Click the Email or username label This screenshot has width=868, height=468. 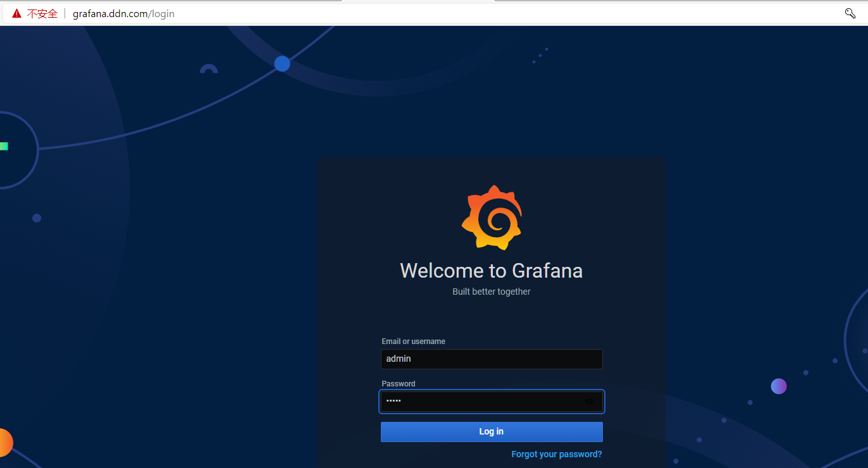click(x=413, y=342)
